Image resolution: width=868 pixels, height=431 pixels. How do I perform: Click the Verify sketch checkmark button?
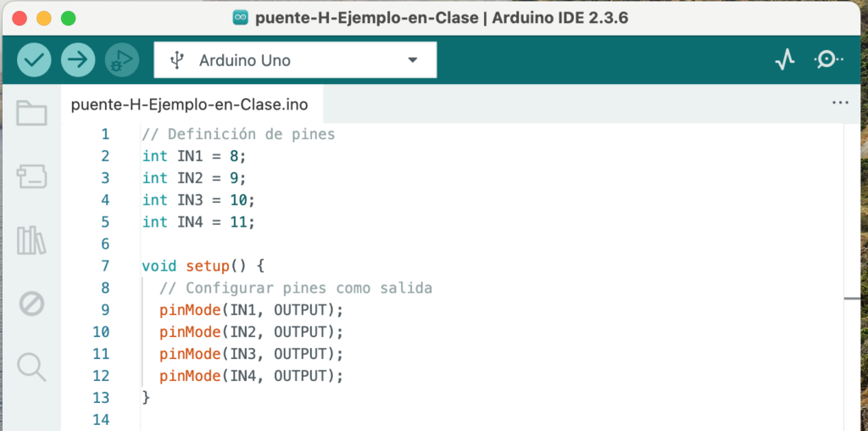pyautogui.click(x=34, y=60)
